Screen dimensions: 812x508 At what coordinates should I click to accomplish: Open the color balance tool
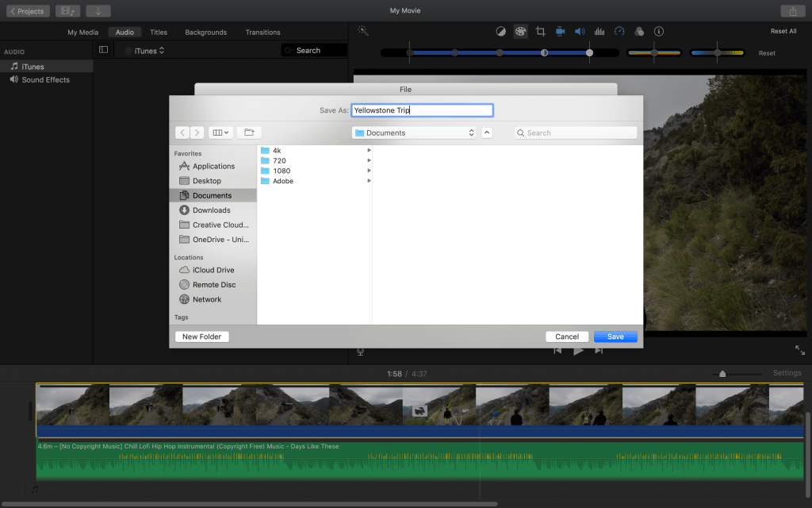(x=500, y=32)
